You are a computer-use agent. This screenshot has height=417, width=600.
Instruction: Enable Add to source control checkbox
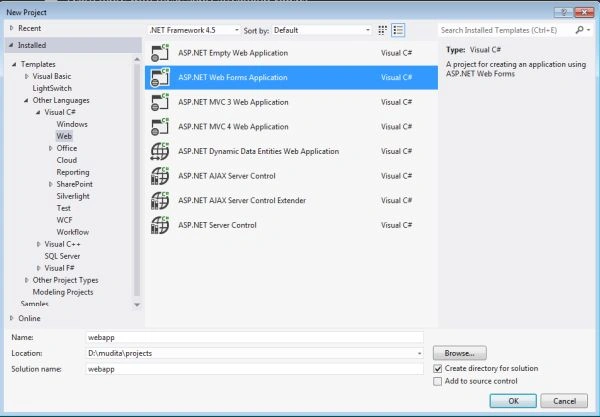pyautogui.click(x=438, y=381)
